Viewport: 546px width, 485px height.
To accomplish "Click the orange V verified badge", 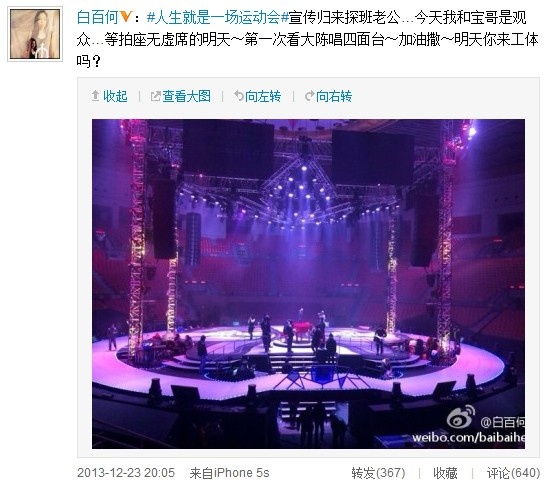I will 126,16.
